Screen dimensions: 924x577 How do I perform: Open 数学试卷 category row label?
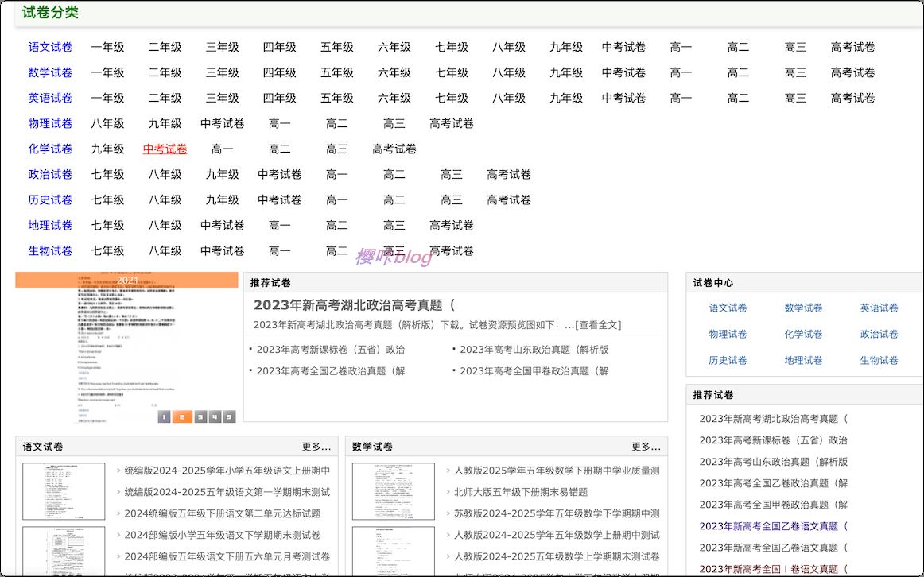[x=50, y=72]
